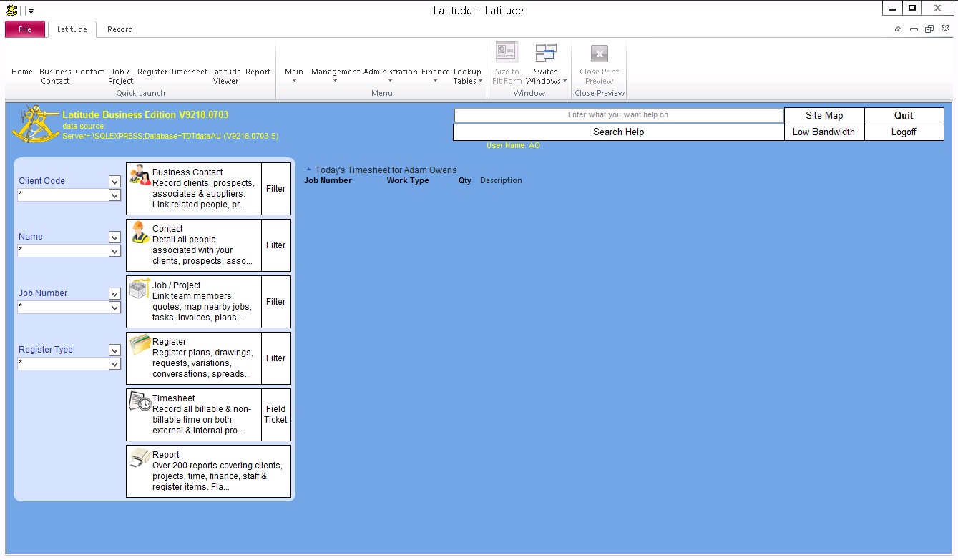Collapse Today's Timesheet section arrow
Viewport: 958px width, 560px height.
(x=308, y=170)
